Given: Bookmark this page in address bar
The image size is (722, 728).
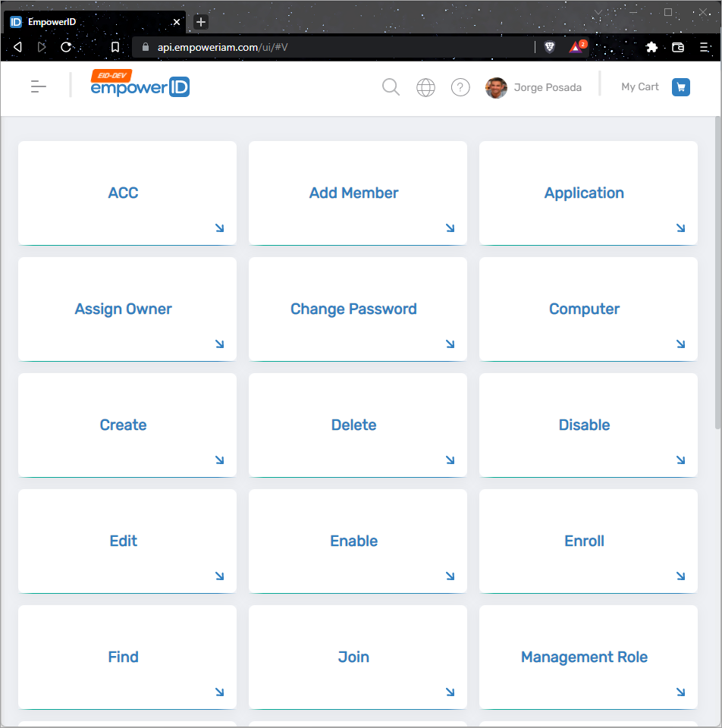Looking at the screenshot, I should pyautogui.click(x=115, y=47).
